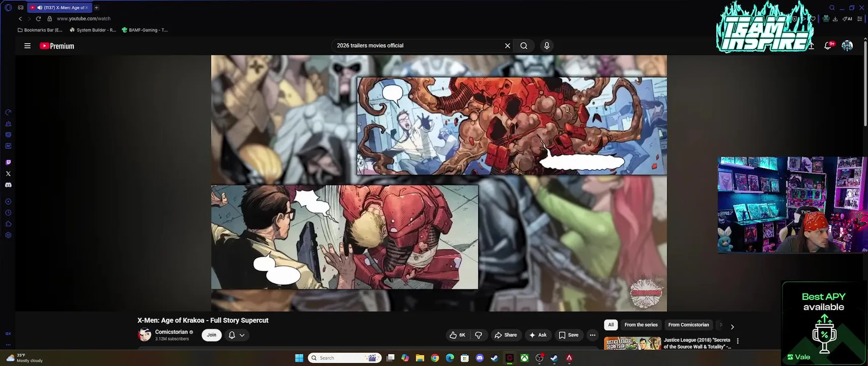This screenshot has width=868, height=366.
Task: Go to YouTube Premium home logo
Action: [x=57, y=46]
